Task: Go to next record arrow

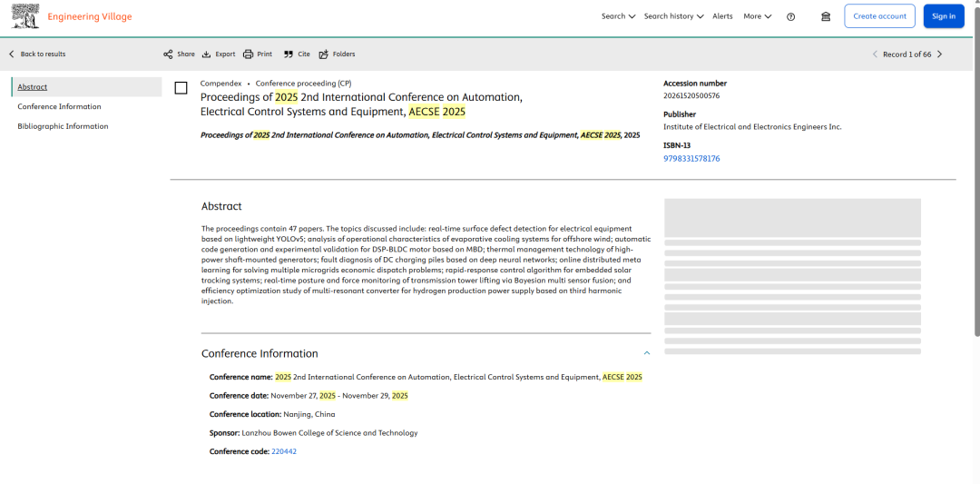Action: pos(939,54)
